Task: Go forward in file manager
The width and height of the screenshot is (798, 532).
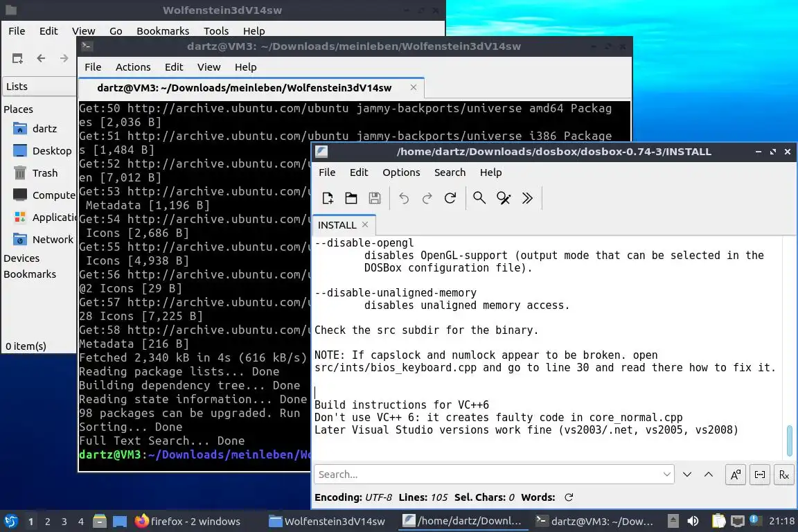Action: point(64,59)
